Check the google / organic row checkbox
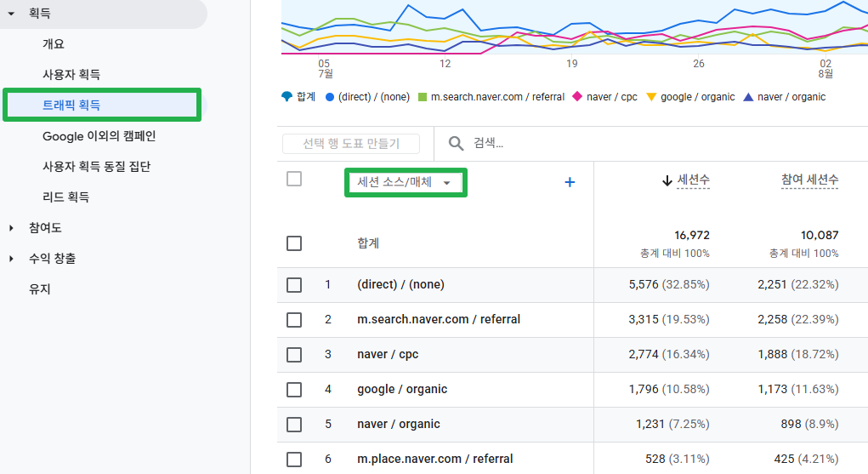This screenshot has width=868, height=474. click(294, 390)
